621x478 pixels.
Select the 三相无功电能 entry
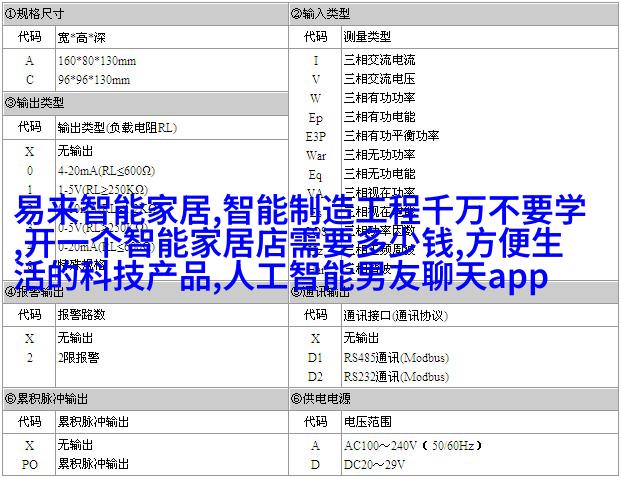(379, 174)
